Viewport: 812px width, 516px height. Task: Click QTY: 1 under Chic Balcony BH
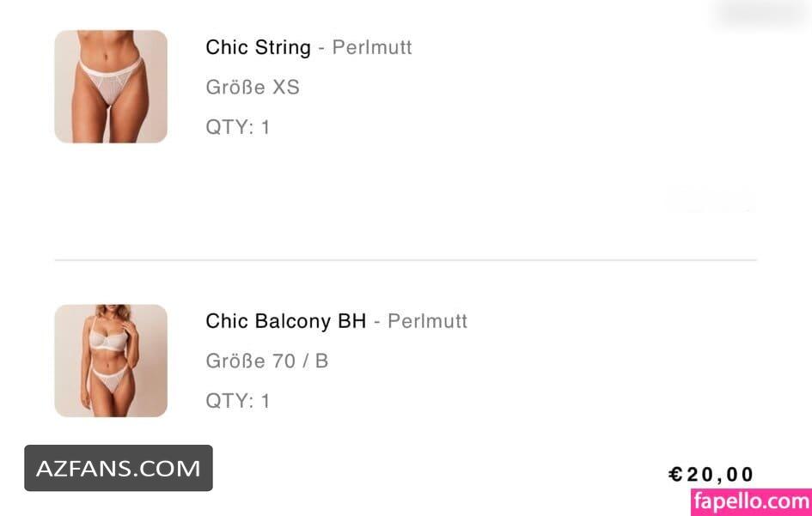coord(238,401)
